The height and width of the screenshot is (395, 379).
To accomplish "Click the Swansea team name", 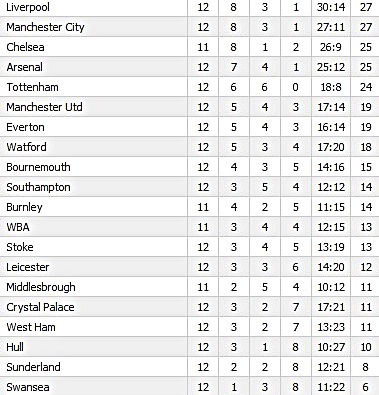I will coord(28,387).
